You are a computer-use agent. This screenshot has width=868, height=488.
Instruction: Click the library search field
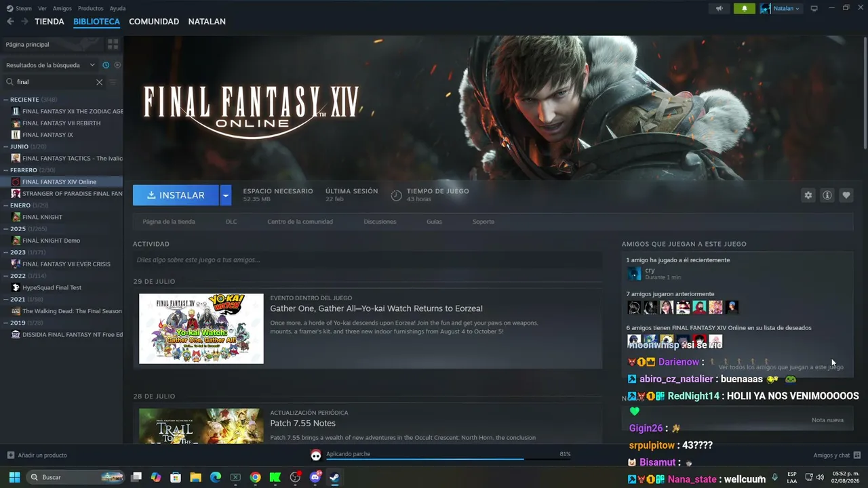click(56, 82)
